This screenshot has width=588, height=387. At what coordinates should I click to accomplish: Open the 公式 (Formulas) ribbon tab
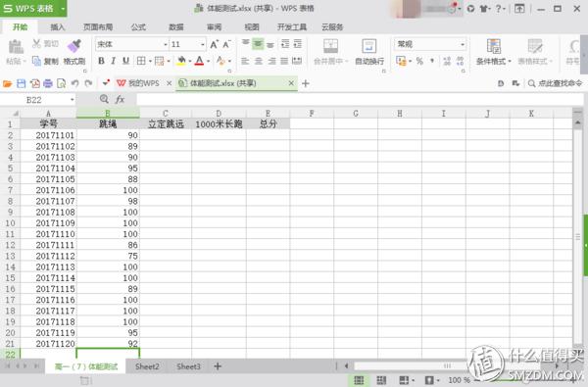138,27
